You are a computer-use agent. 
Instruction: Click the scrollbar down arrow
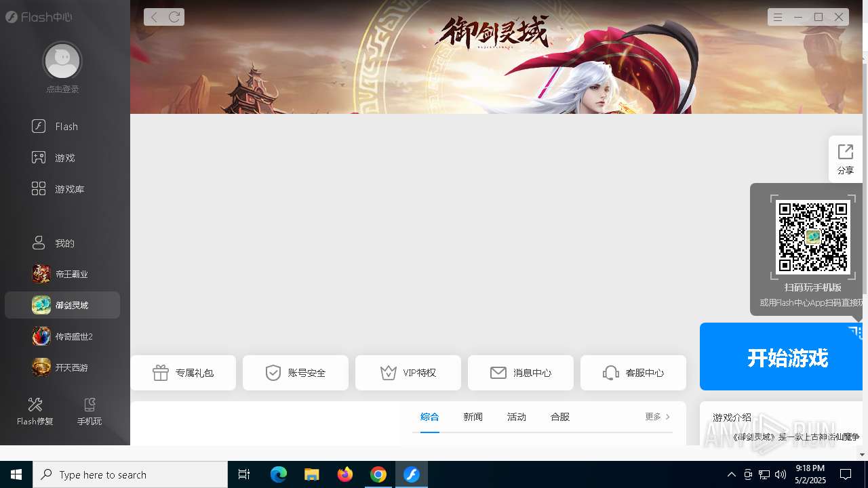coord(863,455)
